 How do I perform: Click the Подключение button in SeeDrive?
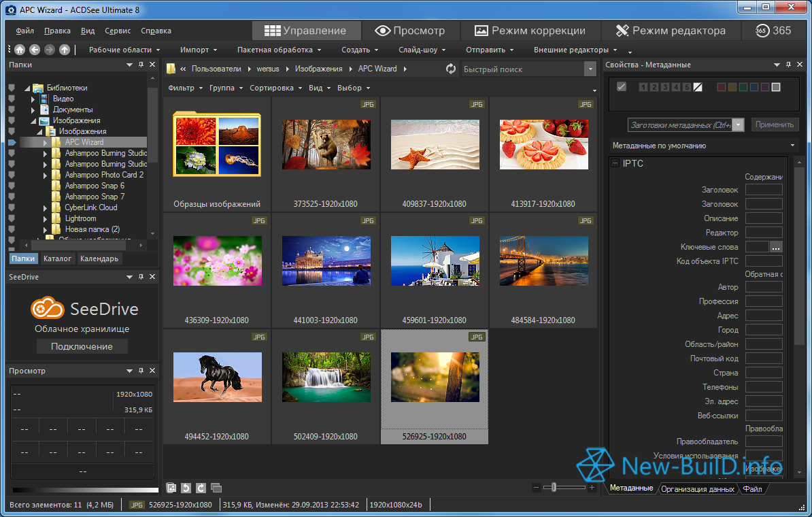[82, 346]
